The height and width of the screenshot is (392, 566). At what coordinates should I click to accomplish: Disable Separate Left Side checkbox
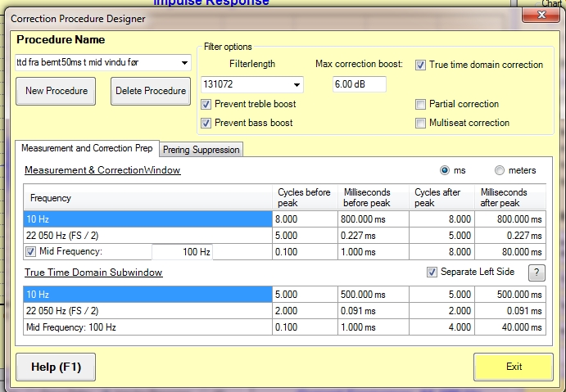click(x=432, y=273)
